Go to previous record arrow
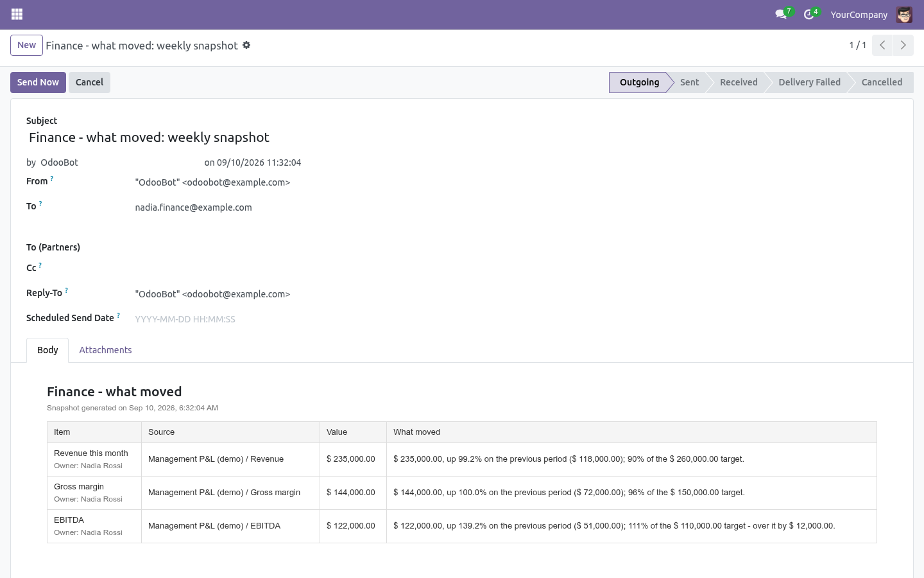The height and width of the screenshot is (578, 924). (x=882, y=45)
